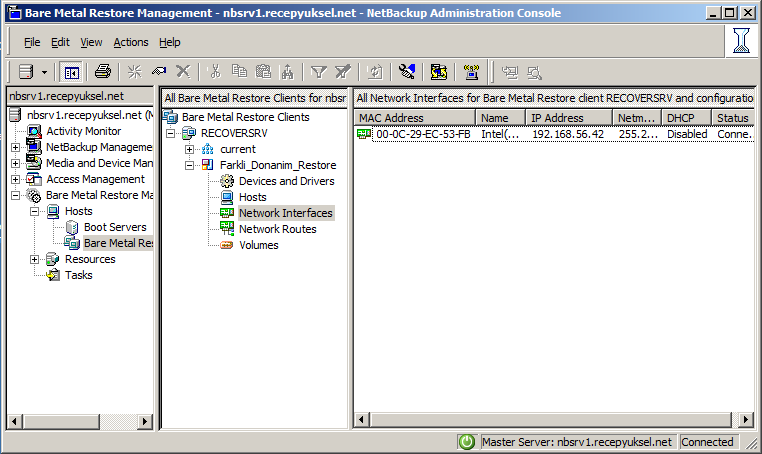This screenshot has width=762, height=454.
Task: Open the Actions menu
Action: tap(131, 42)
